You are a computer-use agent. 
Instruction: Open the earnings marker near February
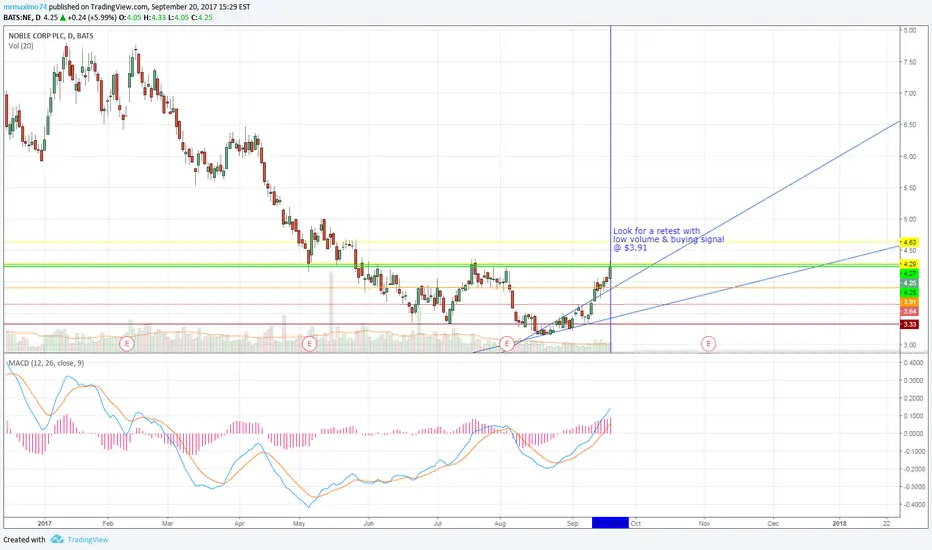click(127, 344)
